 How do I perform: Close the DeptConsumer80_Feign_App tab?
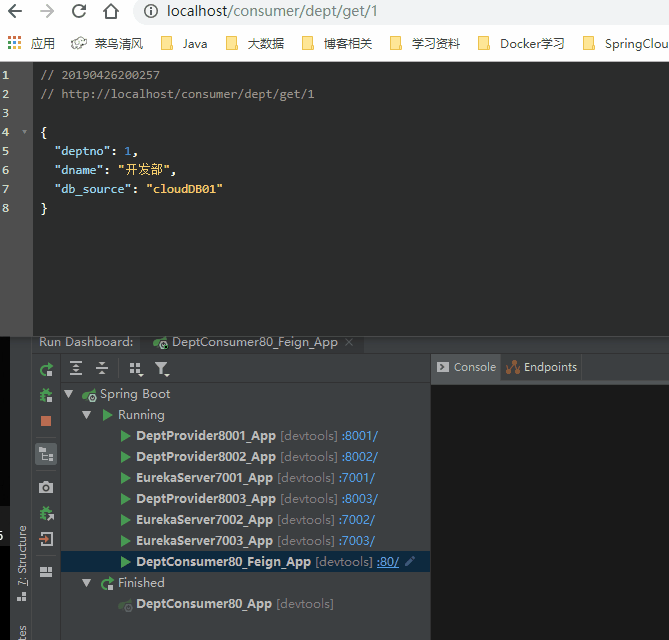click(349, 342)
